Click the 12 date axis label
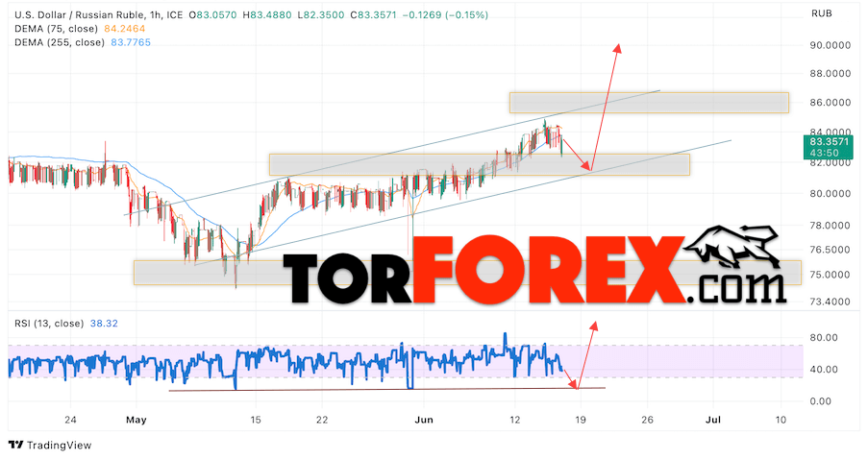This screenshot has width=868, height=459. point(515,420)
